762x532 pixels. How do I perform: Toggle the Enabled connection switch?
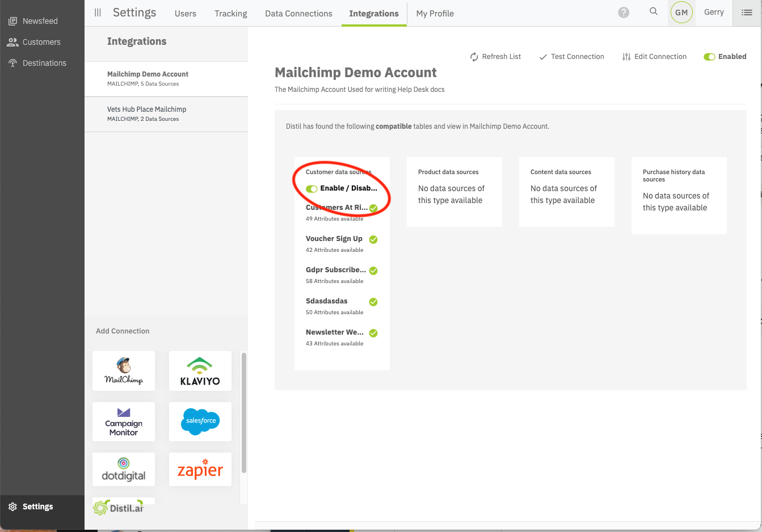click(x=709, y=57)
